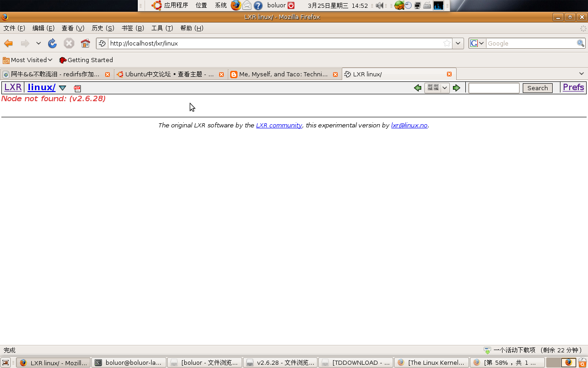The width and height of the screenshot is (588, 368).
Task: Close the LXR linux/ tab
Action: tap(449, 74)
